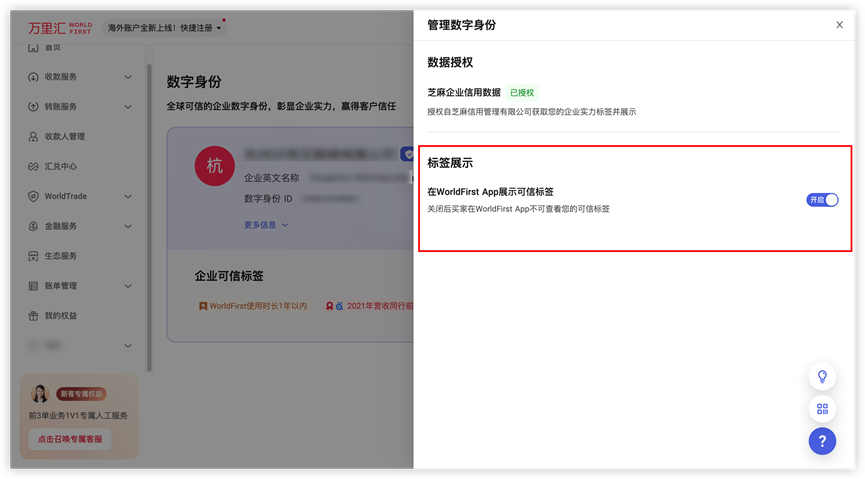The image size is (865, 479).
Task: Click the customer service agent avatar
Action: pyautogui.click(x=40, y=393)
